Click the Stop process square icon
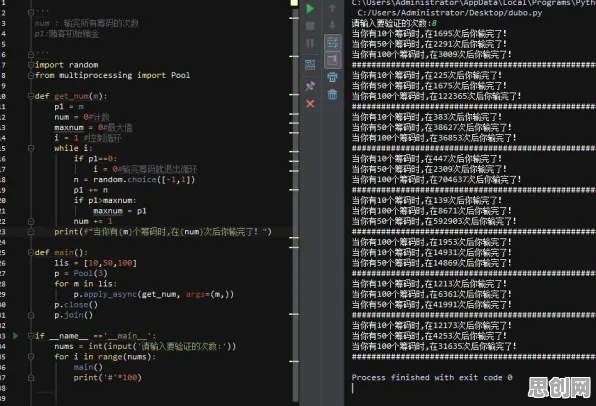 pyautogui.click(x=310, y=26)
